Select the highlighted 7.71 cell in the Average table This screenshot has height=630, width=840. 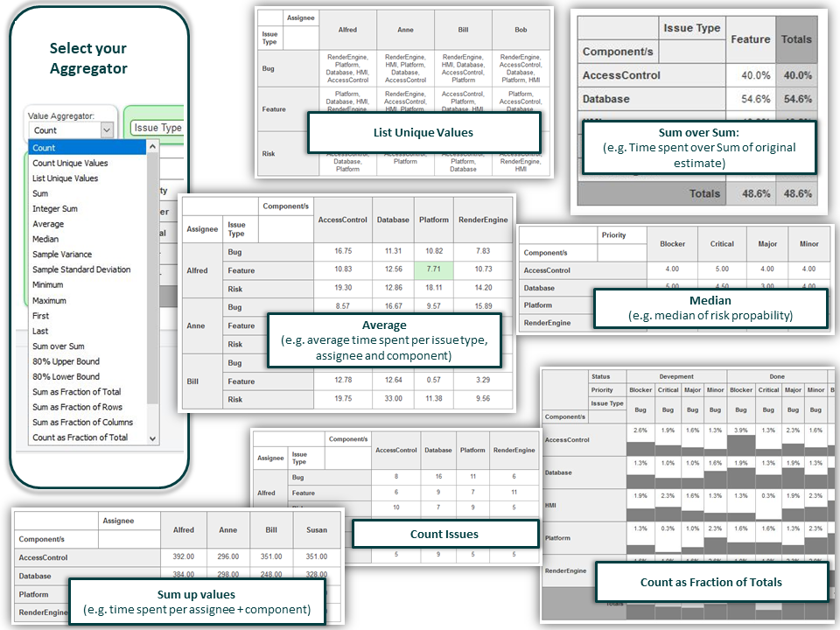(433, 270)
